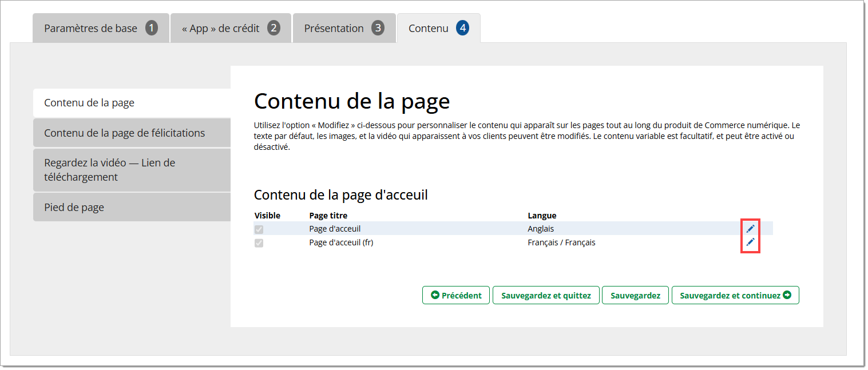Click the Anglais language cell
The width and height of the screenshot is (868, 370).
tap(541, 229)
